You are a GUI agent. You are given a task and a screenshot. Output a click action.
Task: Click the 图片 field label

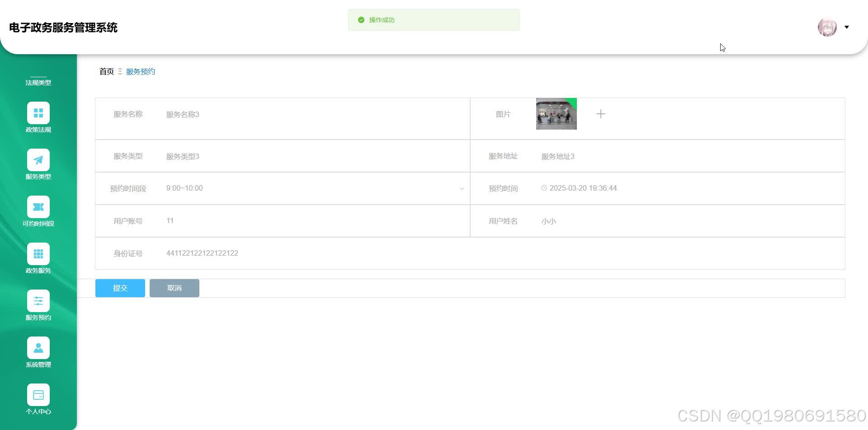click(x=503, y=114)
